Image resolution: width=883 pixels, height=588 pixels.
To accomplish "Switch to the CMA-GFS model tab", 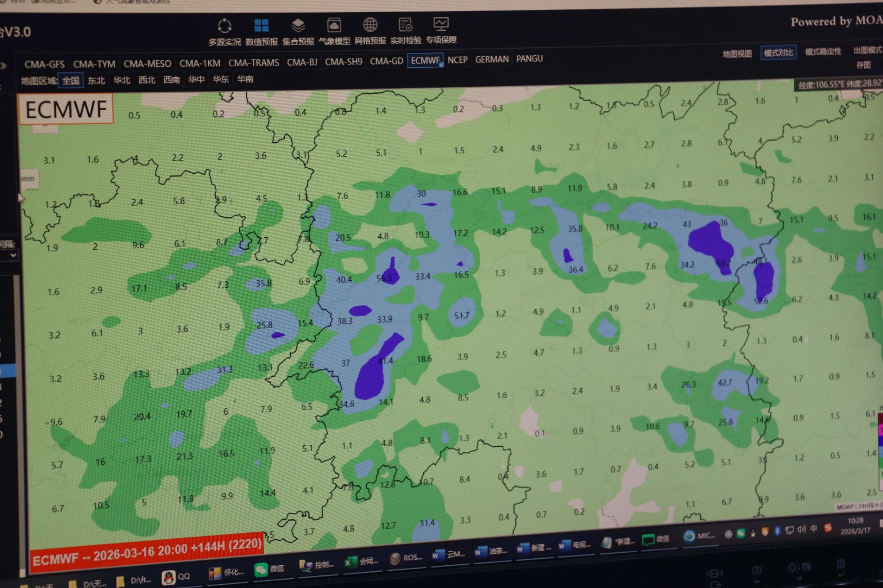I will click(x=44, y=65).
